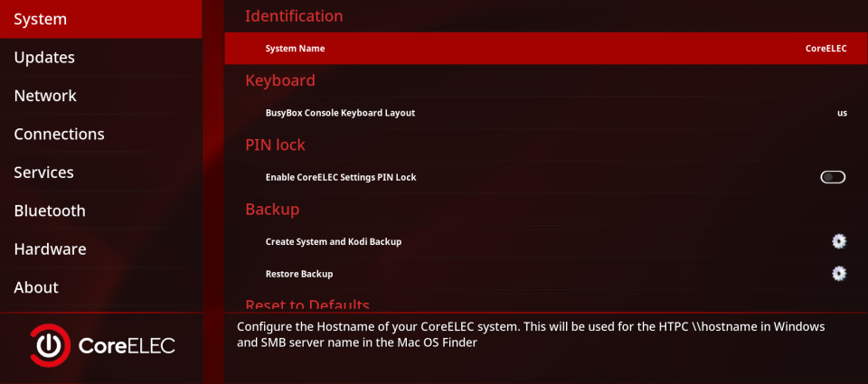The height and width of the screenshot is (384, 868).
Task: Toggle Enable CoreELEC Settings PIN Lock switch
Action: pyautogui.click(x=833, y=177)
